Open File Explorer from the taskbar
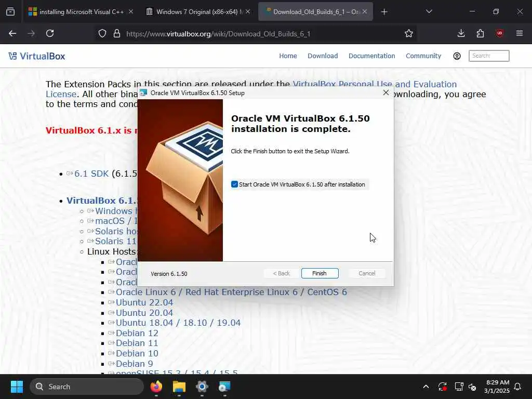Image resolution: width=532 pixels, height=399 pixels. pos(179,387)
